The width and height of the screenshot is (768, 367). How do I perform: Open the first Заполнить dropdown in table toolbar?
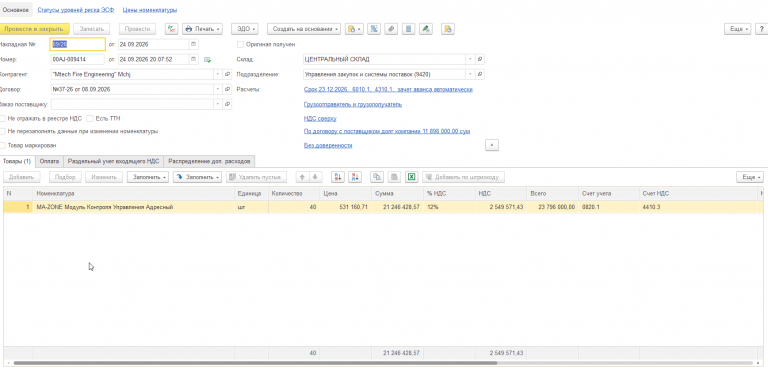(148, 177)
